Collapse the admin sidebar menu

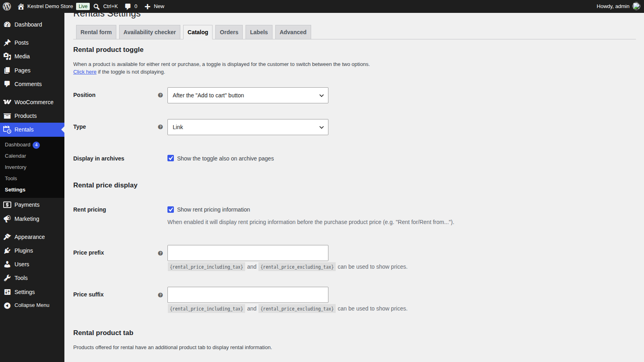pyautogui.click(x=32, y=305)
